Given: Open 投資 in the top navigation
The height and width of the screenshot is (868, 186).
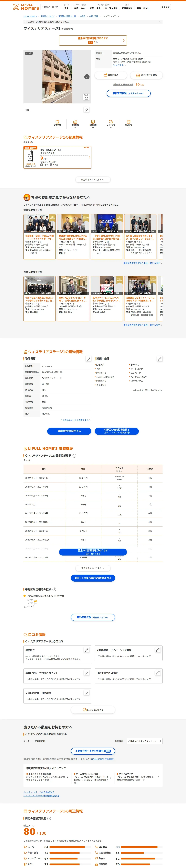Looking at the screenshot, I should (139, 8).
